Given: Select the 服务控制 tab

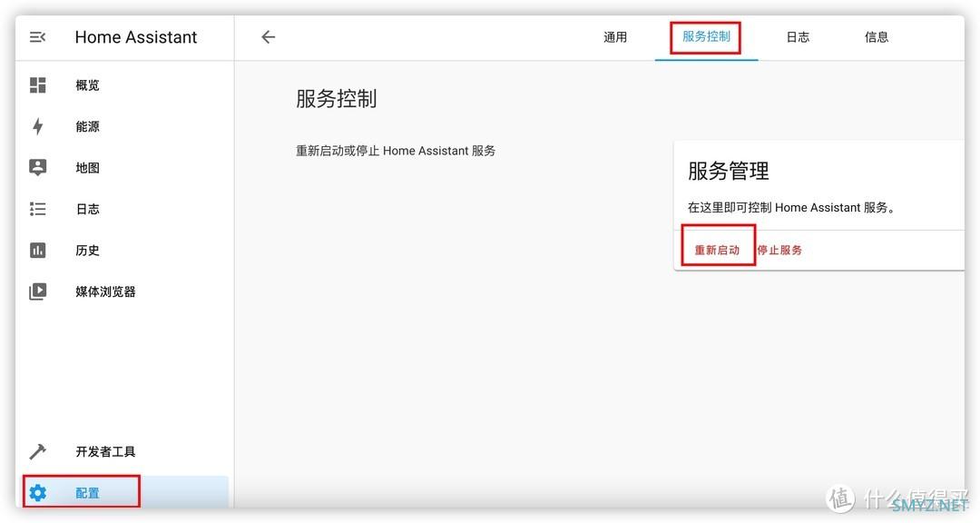Looking at the screenshot, I should 706,37.
